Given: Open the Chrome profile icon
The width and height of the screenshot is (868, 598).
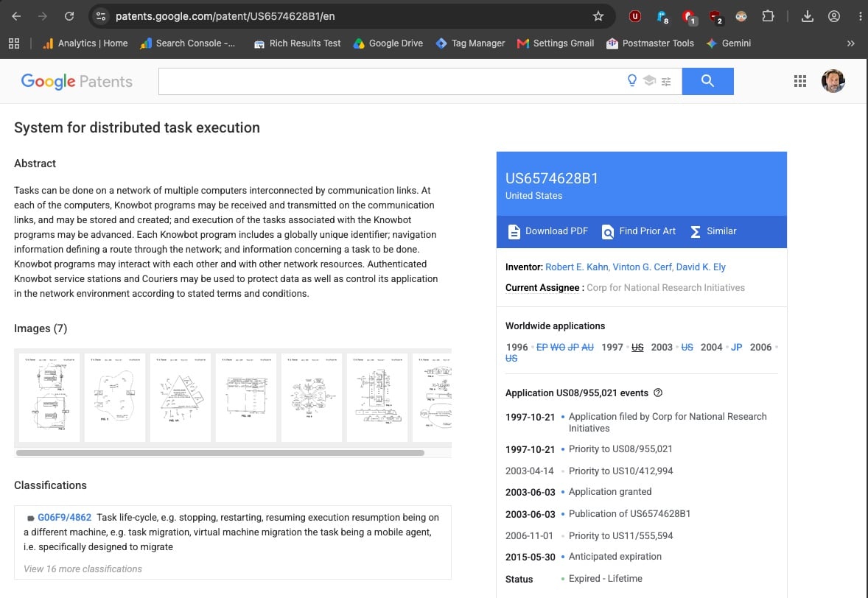Looking at the screenshot, I should (x=833, y=16).
